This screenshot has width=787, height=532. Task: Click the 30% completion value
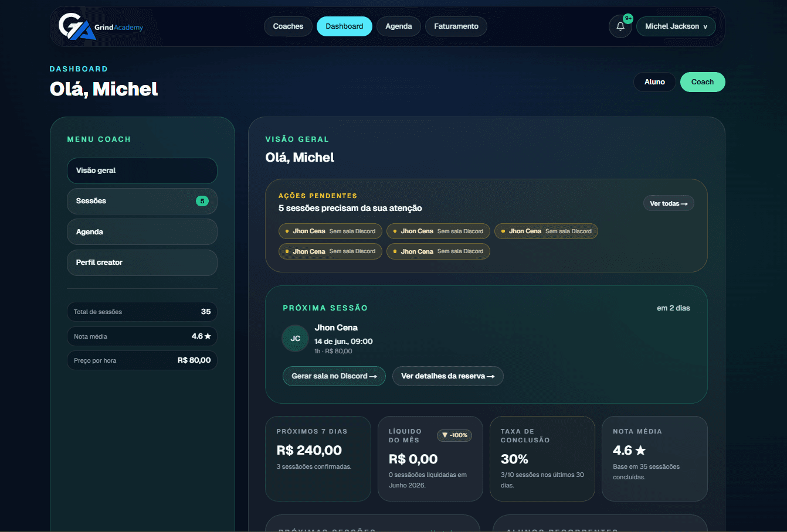pyautogui.click(x=514, y=459)
